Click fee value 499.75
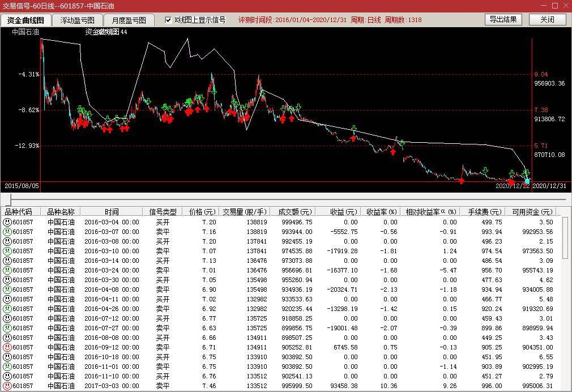This screenshot has height=392, width=572. point(492,222)
